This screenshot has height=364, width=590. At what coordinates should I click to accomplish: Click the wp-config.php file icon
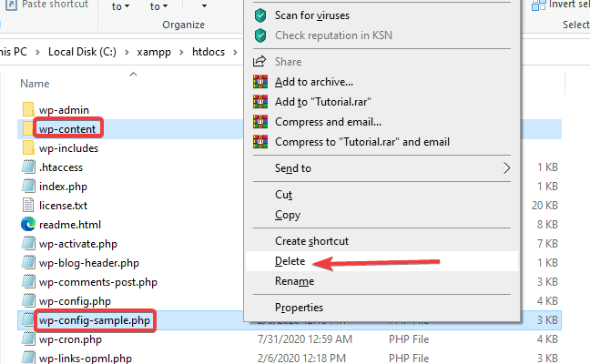pyautogui.click(x=28, y=301)
